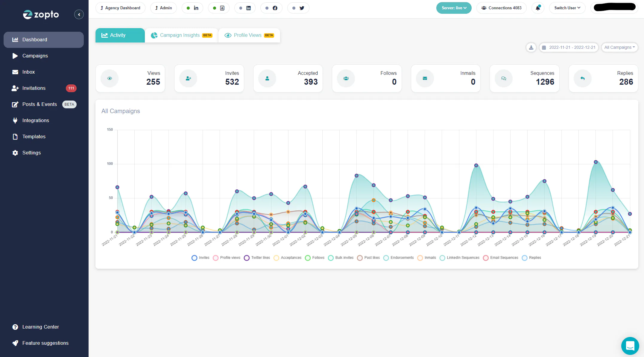Toggle Profile views legend item

point(227,258)
